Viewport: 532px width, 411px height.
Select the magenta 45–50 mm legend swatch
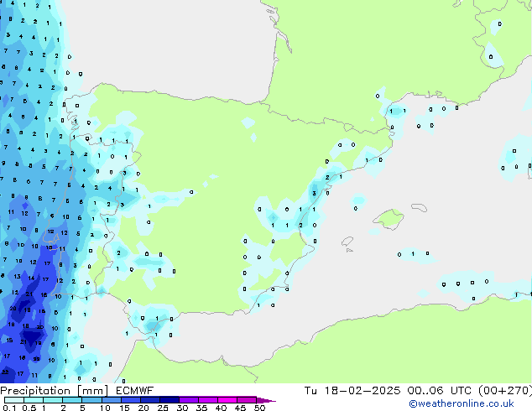coord(248,400)
